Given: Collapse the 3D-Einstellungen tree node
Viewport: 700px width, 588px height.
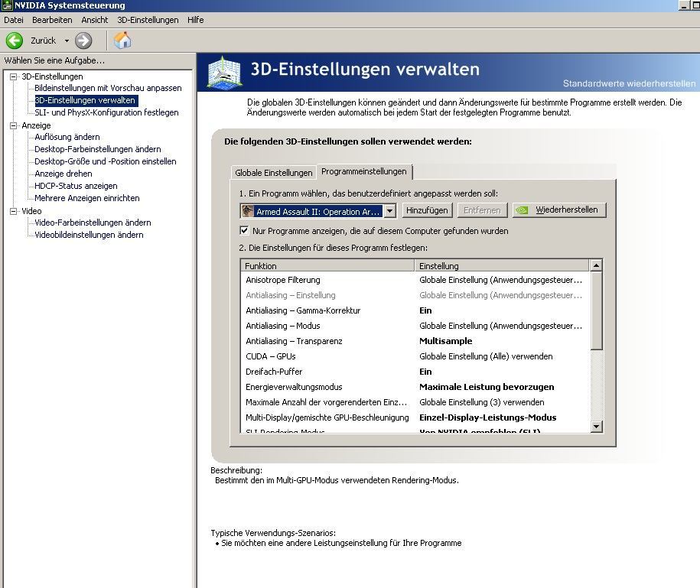Looking at the screenshot, I should pyautogui.click(x=14, y=76).
